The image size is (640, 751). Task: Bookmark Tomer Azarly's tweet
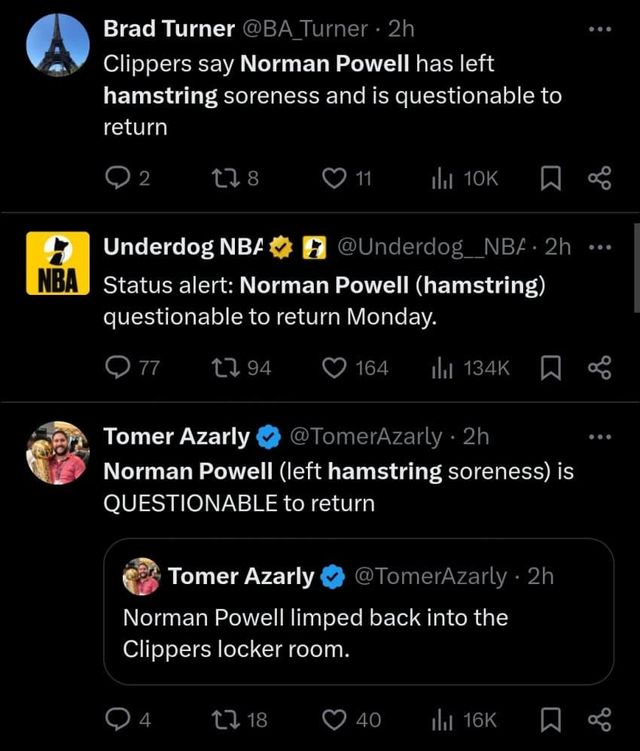550,719
